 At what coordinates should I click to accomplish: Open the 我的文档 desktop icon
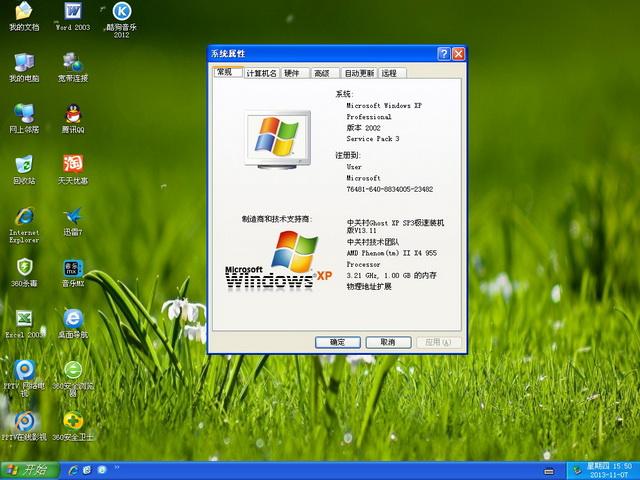click(x=24, y=17)
